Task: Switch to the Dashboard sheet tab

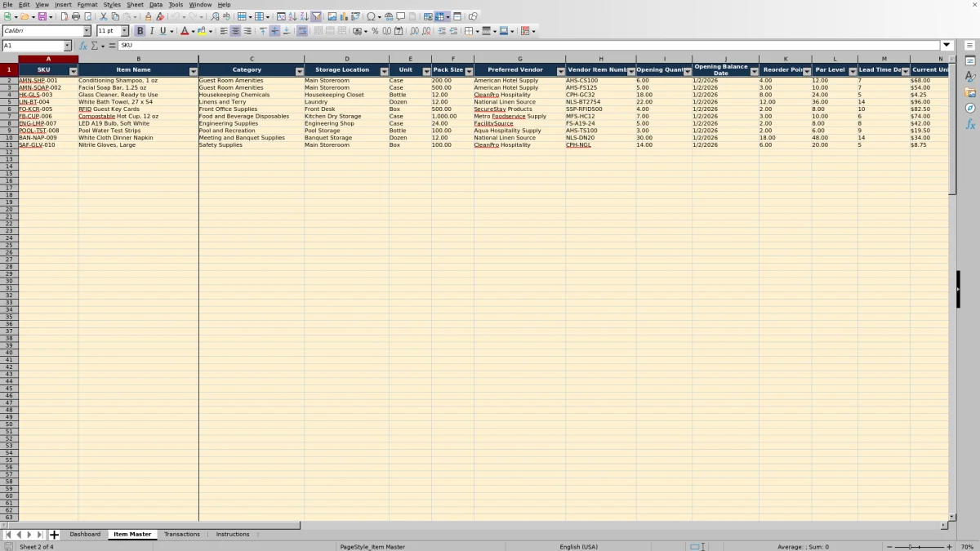Action: [85, 534]
